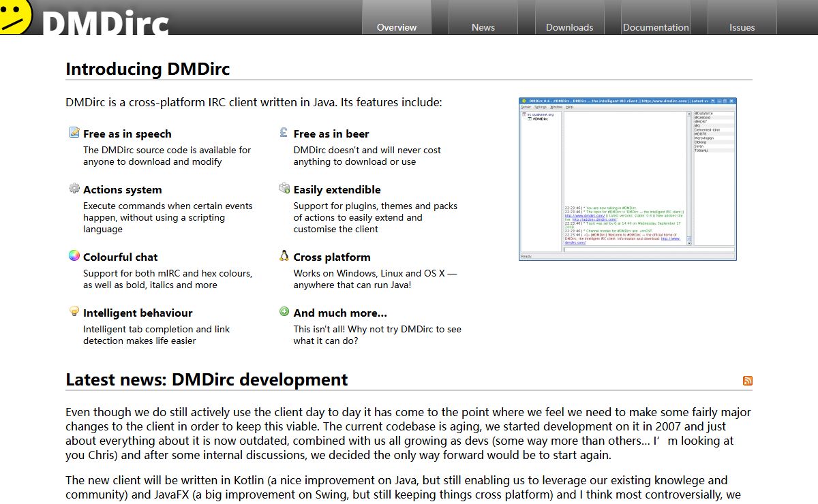
Task: Click the green plus icon beside And much more
Action: click(x=284, y=312)
